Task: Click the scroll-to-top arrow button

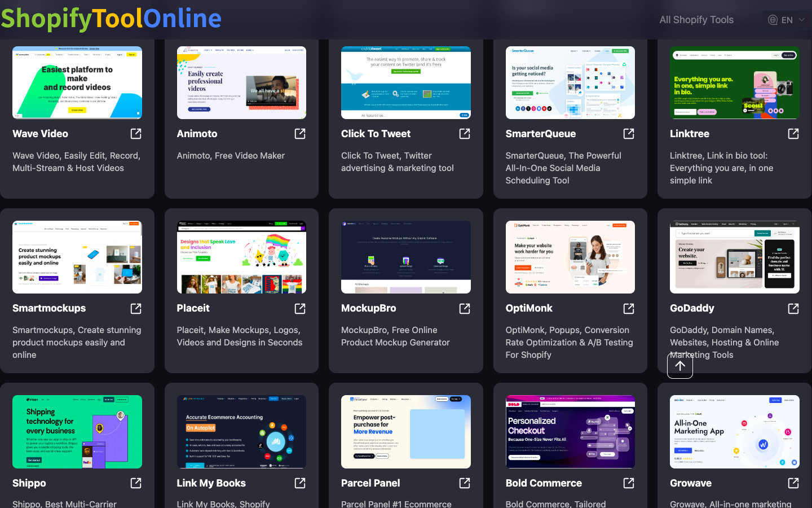Action: pos(680,366)
